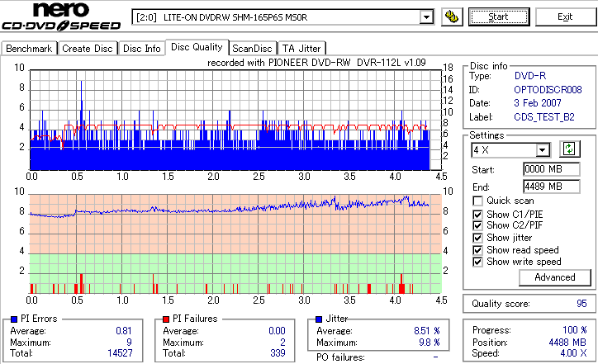Click the Start button

coord(499,17)
